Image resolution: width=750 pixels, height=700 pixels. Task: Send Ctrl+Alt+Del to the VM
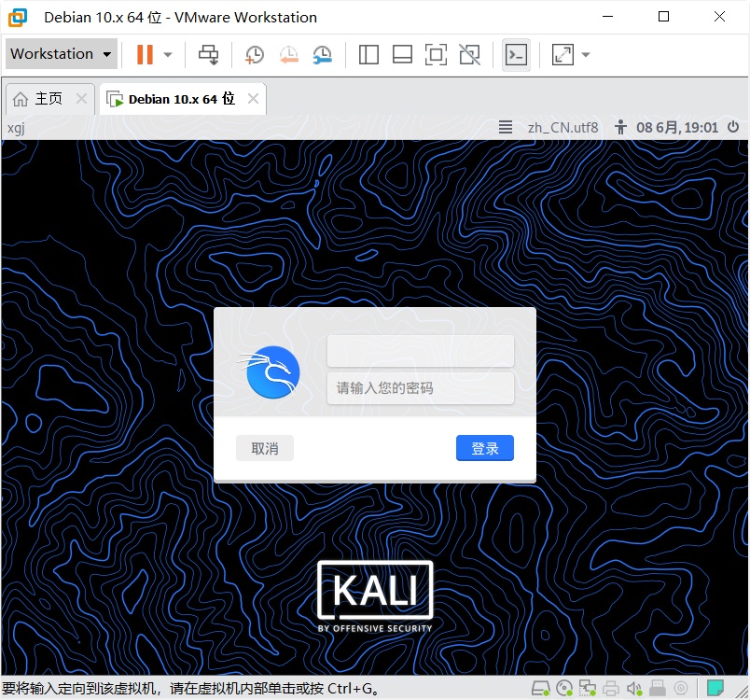(x=209, y=54)
